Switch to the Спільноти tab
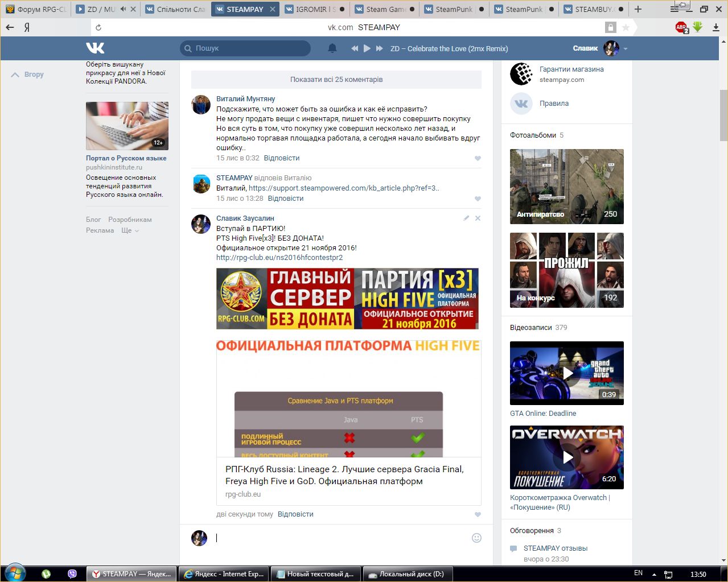Image resolution: width=728 pixels, height=582 pixels. 175,9
